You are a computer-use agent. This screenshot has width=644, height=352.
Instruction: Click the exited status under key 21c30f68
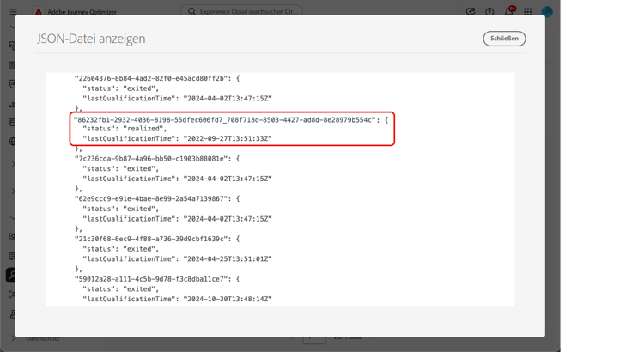(120, 249)
